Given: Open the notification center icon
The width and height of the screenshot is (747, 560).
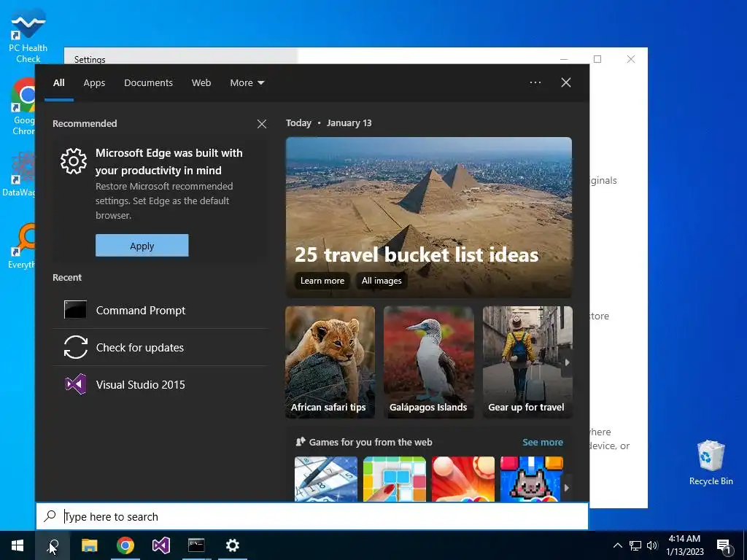Looking at the screenshot, I should 724,546.
